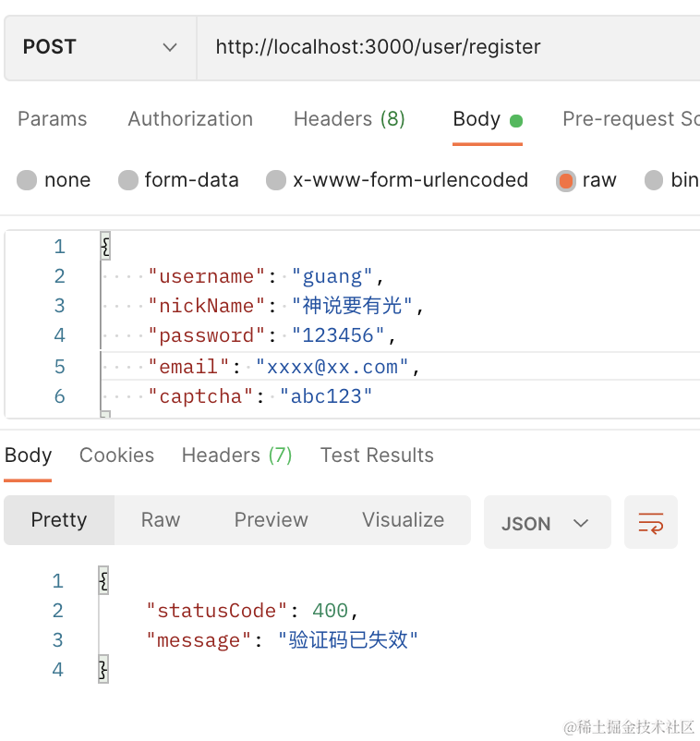The width and height of the screenshot is (700, 741).
Task: Switch to response Cookies tab
Action: click(116, 456)
